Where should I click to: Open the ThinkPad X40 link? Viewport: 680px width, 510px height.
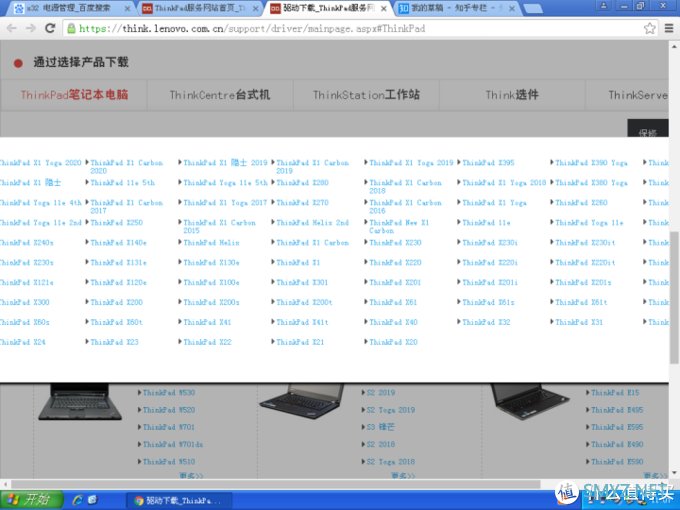pyautogui.click(x=393, y=322)
